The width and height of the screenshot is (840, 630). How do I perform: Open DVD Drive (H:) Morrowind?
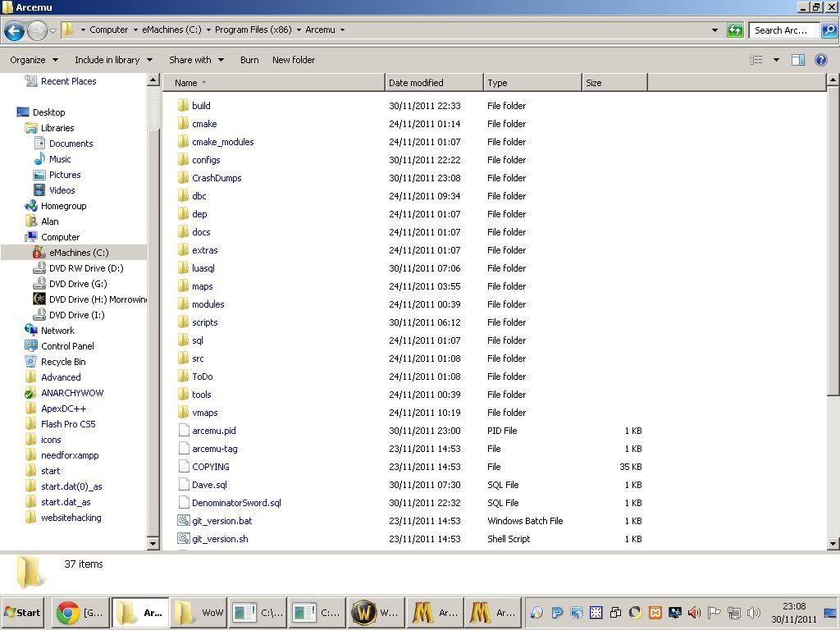98,299
